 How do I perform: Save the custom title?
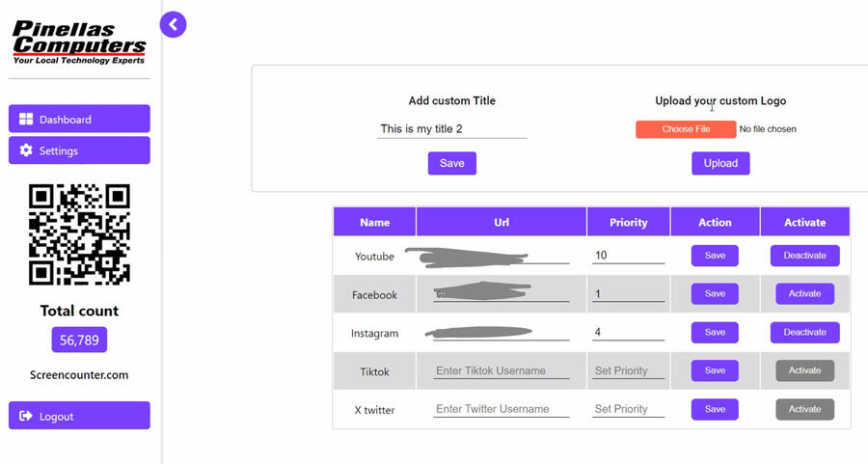[451, 163]
